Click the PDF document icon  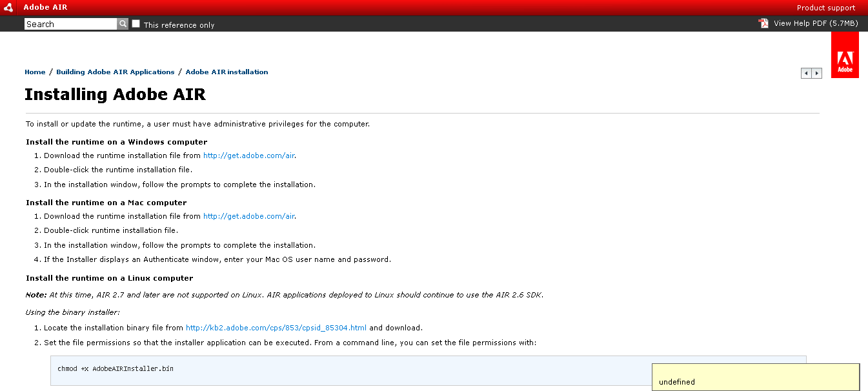(764, 23)
